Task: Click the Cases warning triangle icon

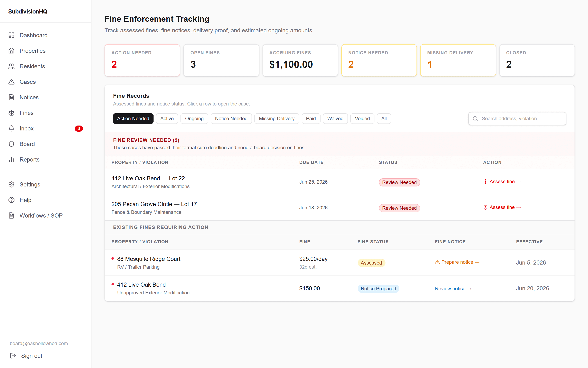Action: point(11,82)
